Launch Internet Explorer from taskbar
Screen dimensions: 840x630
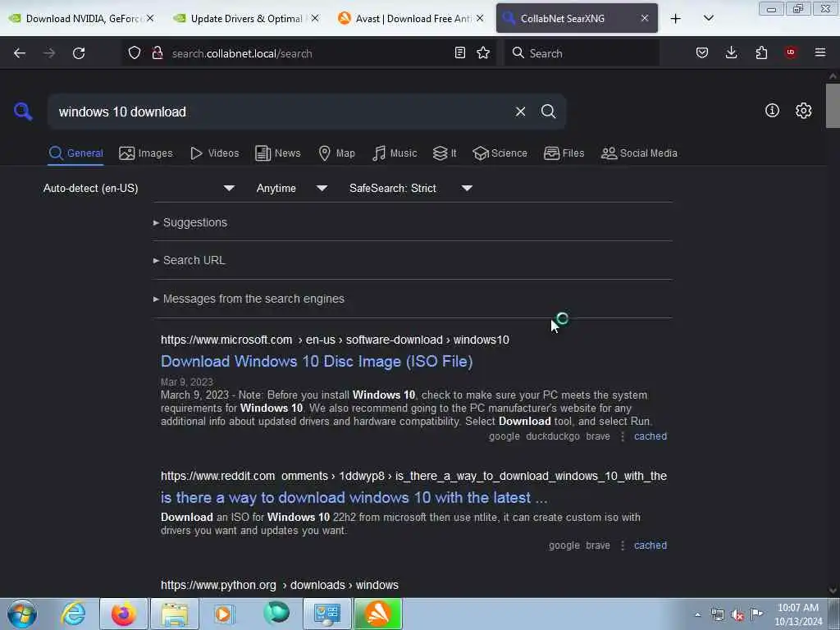[x=73, y=614]
